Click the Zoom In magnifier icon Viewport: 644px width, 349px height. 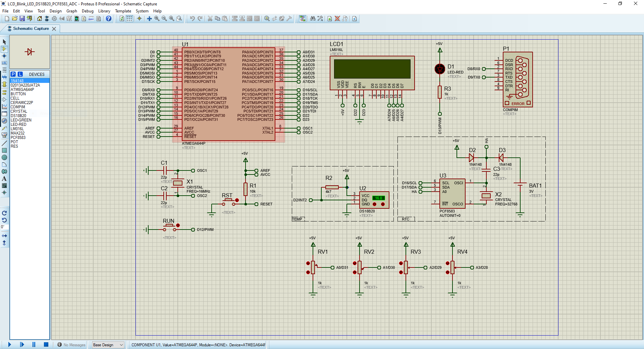pyautogui.click(x=157, y=19)
